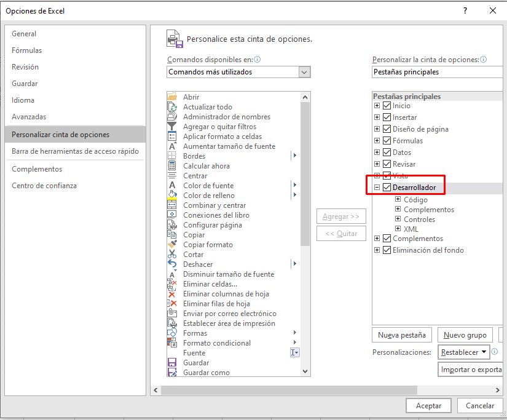Click the Help question mark in title bar
The image size is (507, 420).
tap(465, 10)
